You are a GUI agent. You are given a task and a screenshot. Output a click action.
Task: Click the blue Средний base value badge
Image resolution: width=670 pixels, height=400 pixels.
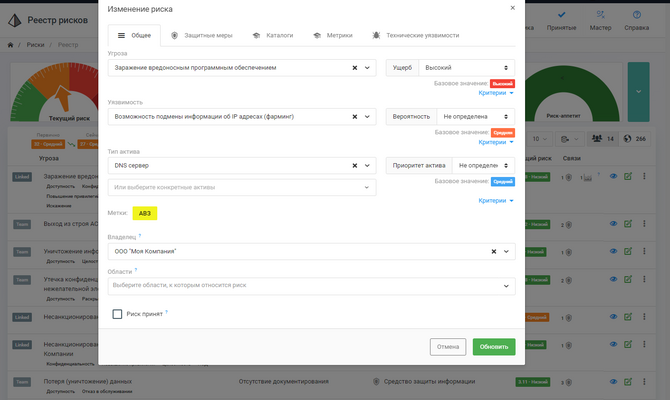click(503, 181)
